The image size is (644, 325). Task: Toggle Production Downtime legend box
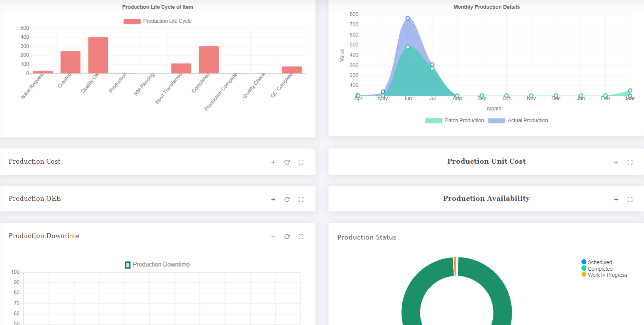coord(128,265)
